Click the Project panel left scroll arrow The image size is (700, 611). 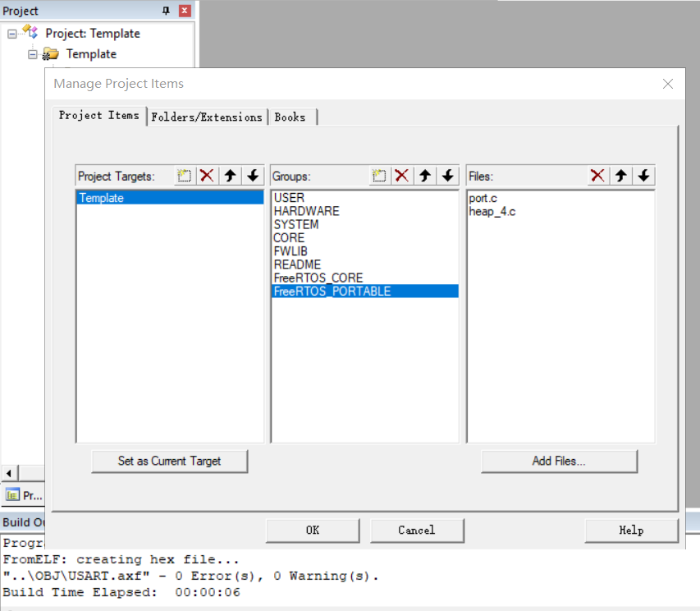(9, 472)
